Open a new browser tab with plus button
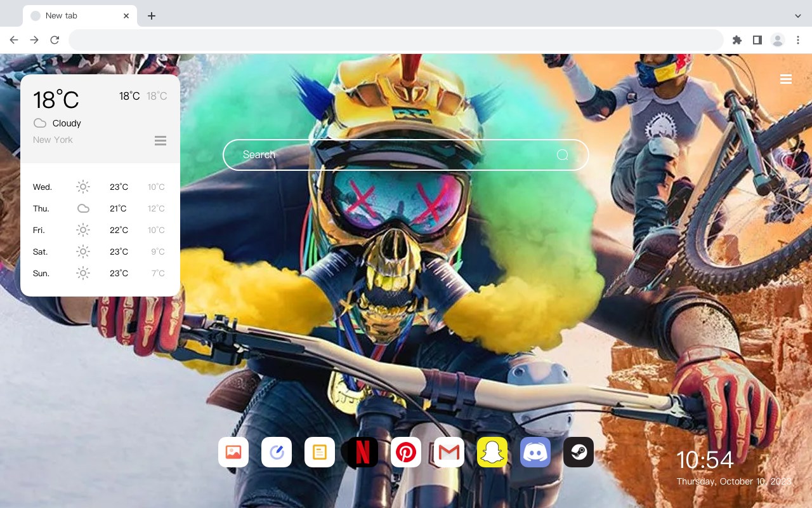 tap(151, 16)
